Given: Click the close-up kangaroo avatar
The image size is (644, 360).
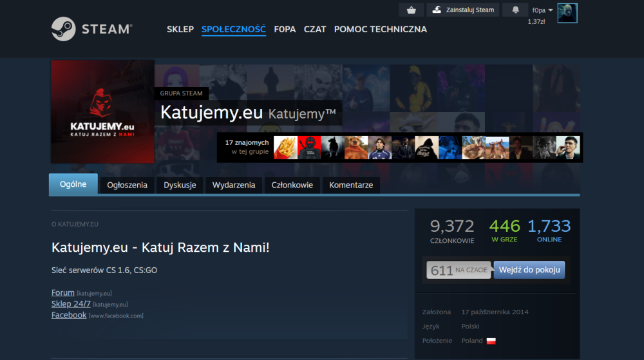Looking at the screenshot, I should pyautogui.click(x=474, y=147).
